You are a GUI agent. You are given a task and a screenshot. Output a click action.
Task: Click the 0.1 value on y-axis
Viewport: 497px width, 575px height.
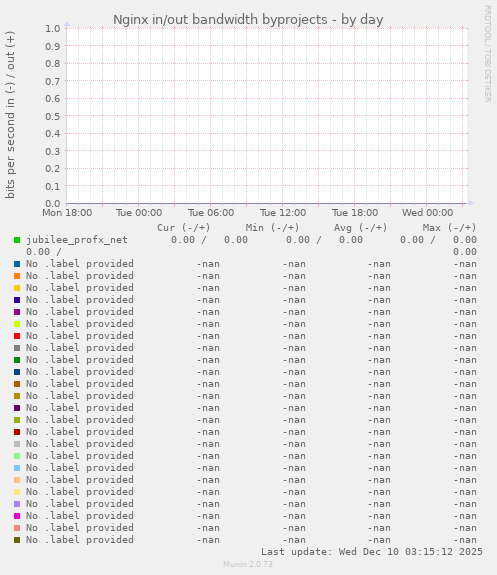coord(52,186)
